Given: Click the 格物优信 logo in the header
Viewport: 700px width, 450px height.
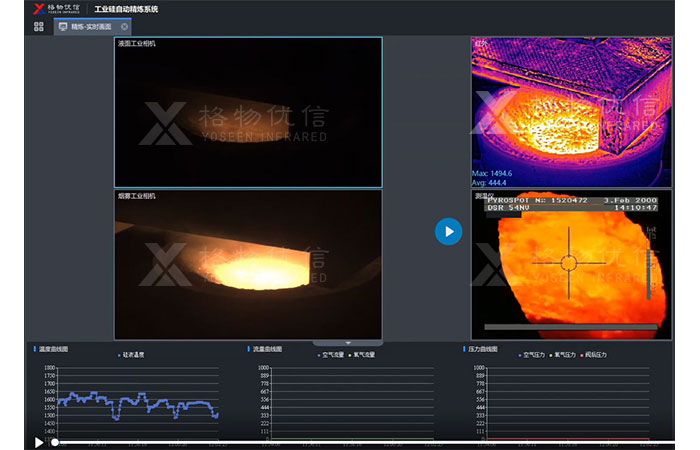Looking at the screenshot, I should coord(56,8).
